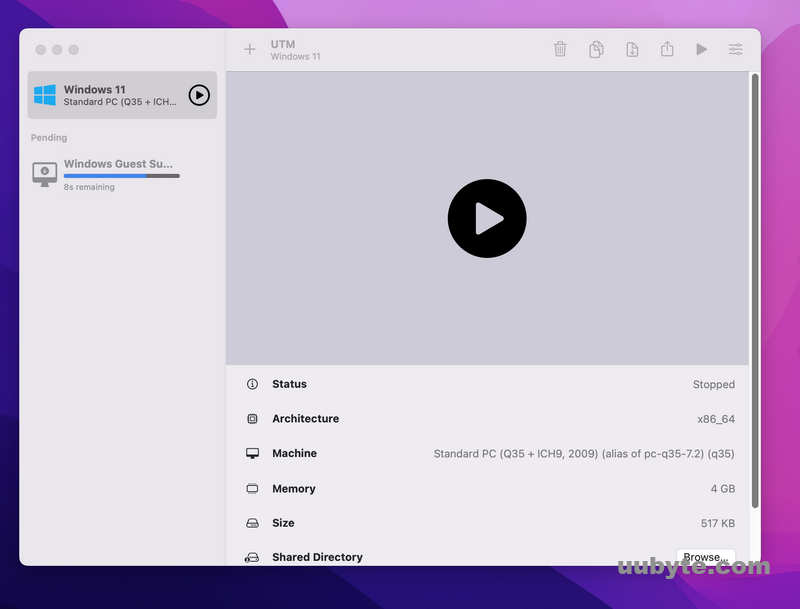
Task: Click the Shared Directory drive icon
Action: (x=252, y=557)
